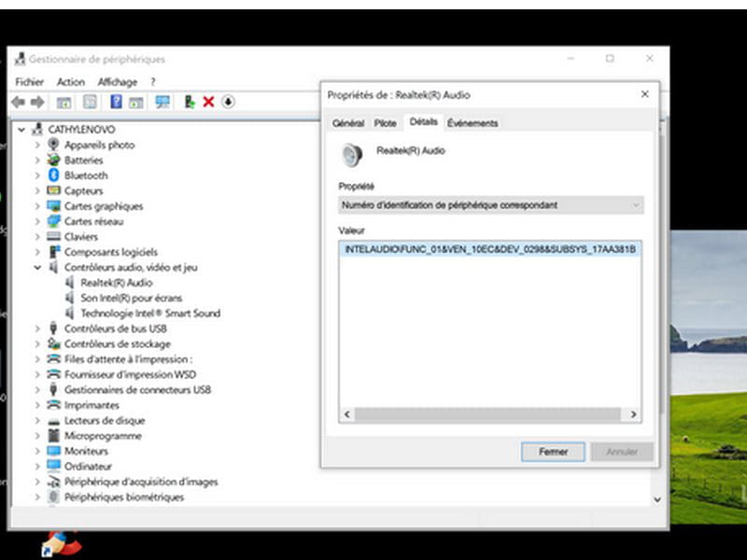Click the device tree's down scroll arrow
This screenshot has height=560, width=747.
[657, 499]
